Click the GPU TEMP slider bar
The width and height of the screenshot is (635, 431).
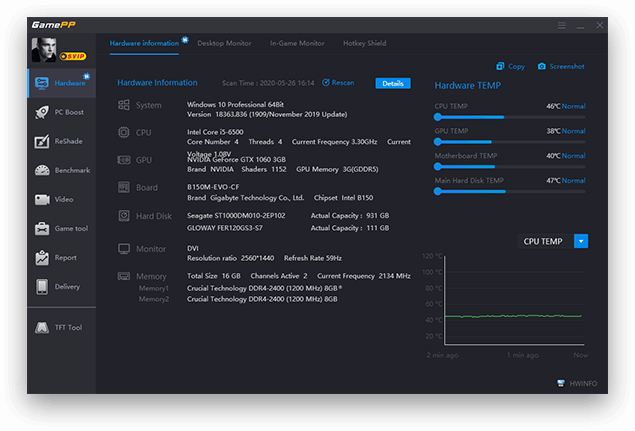(509, 142)
